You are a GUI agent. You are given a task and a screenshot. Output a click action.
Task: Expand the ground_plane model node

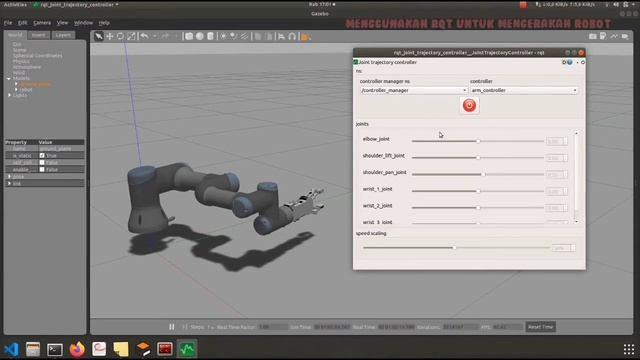pos(16,84)
